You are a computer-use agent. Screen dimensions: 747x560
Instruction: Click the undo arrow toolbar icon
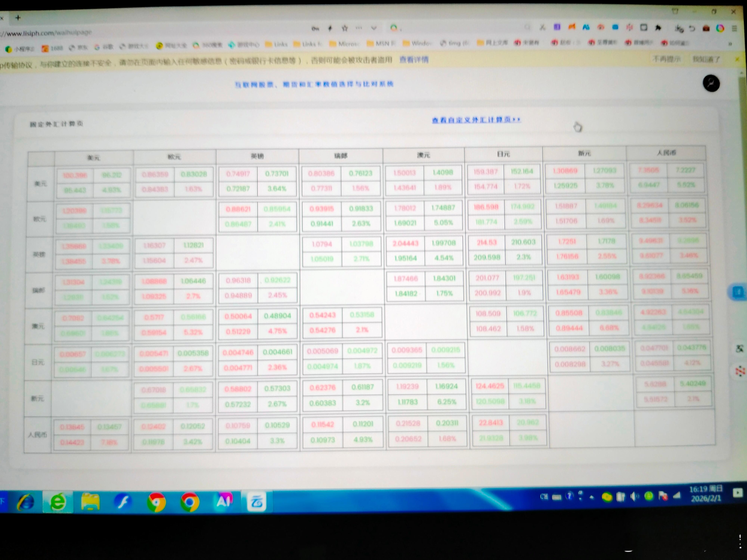point(692,29)
